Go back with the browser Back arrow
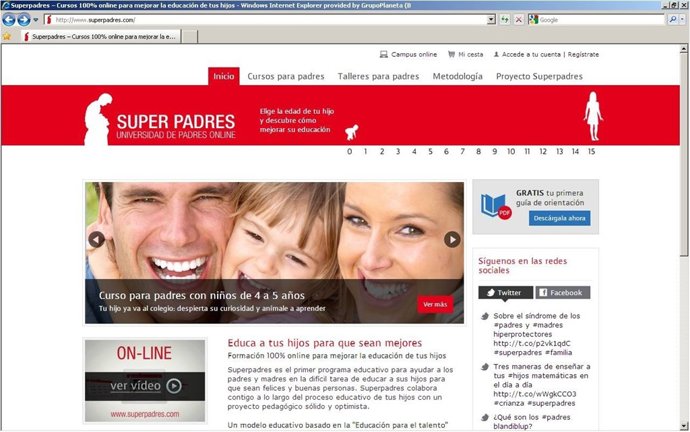Viewport: 690px width, 432px height. 9,20
